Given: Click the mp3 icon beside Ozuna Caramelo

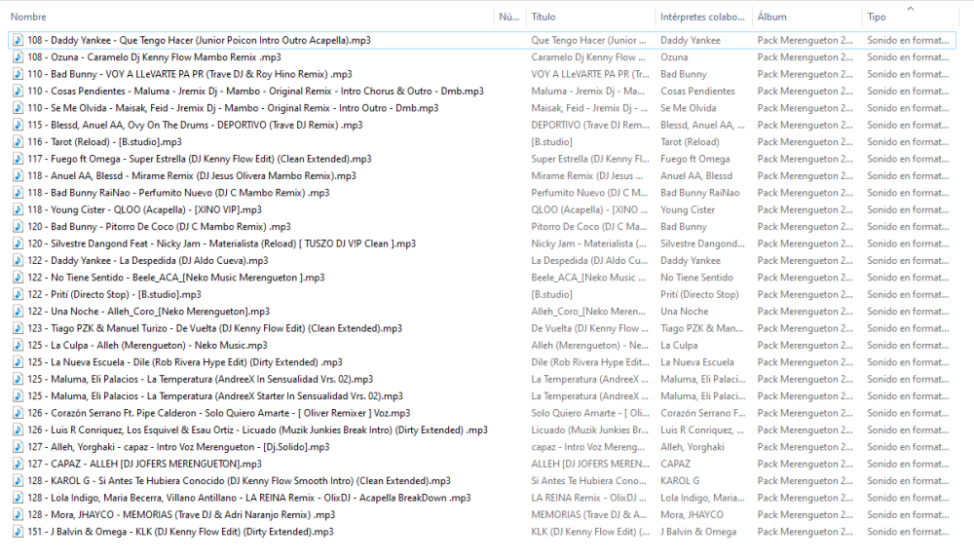Looking at the screenshot, I should pyautogui.click(x=18, y=57).
